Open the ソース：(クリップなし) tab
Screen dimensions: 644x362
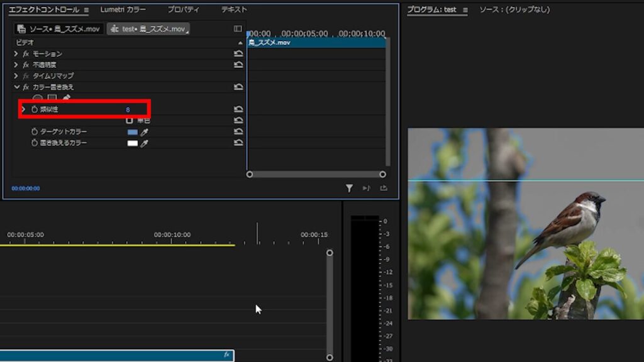point(514,9)
